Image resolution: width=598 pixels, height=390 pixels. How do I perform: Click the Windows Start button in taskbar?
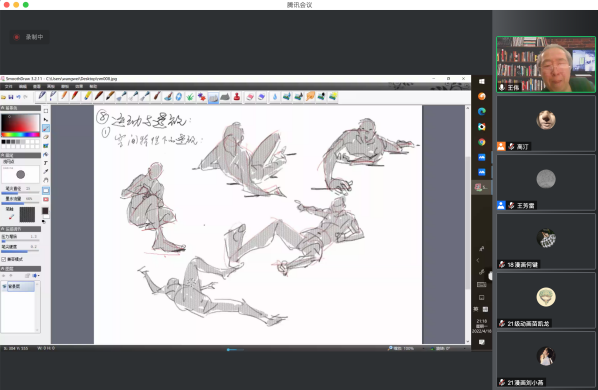482,81
